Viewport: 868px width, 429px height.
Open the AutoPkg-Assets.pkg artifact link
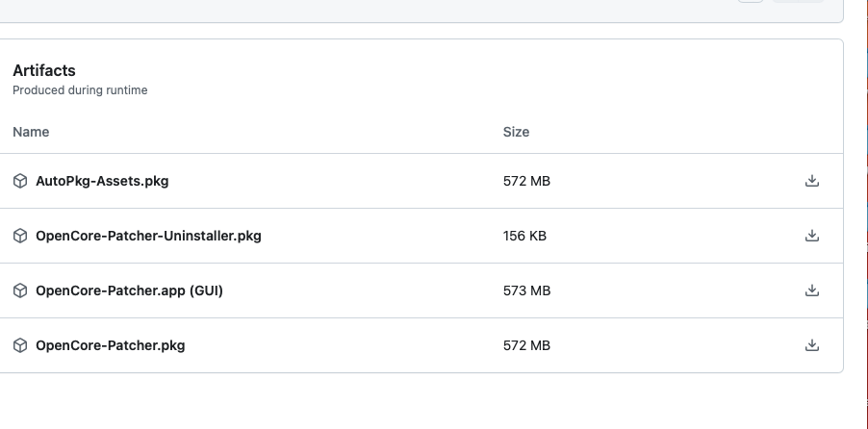102,181
